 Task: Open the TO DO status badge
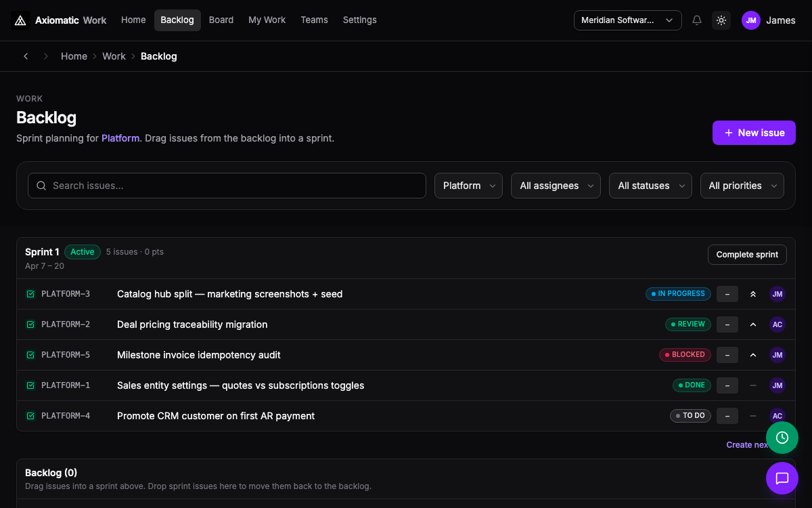690,416
